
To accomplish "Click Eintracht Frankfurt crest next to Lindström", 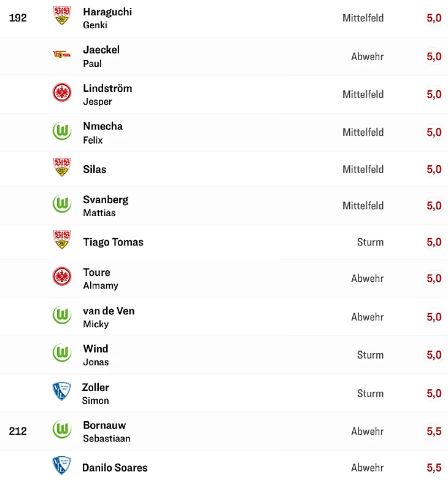I will point(62,93).
